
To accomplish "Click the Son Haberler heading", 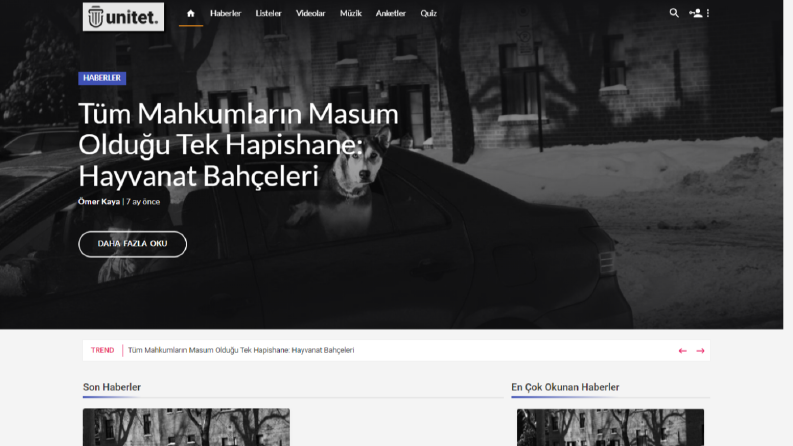I will tap(112, 387).
